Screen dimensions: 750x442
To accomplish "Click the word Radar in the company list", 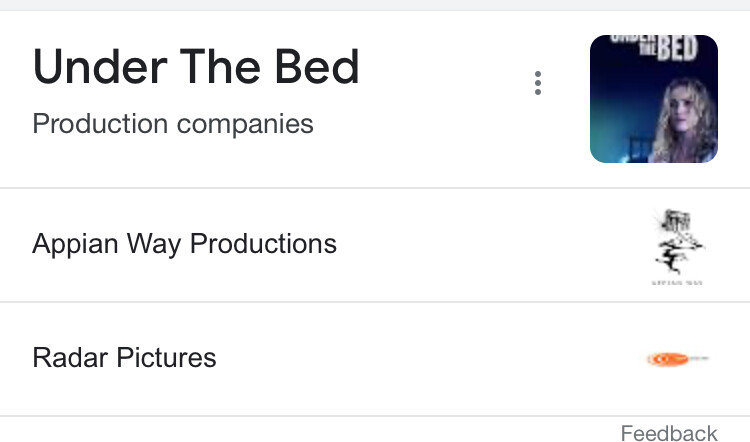I will [x=71, y=358].
